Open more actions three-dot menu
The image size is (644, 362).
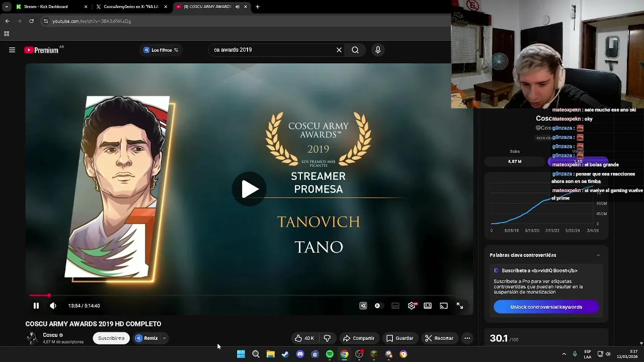tap(467, 338)
